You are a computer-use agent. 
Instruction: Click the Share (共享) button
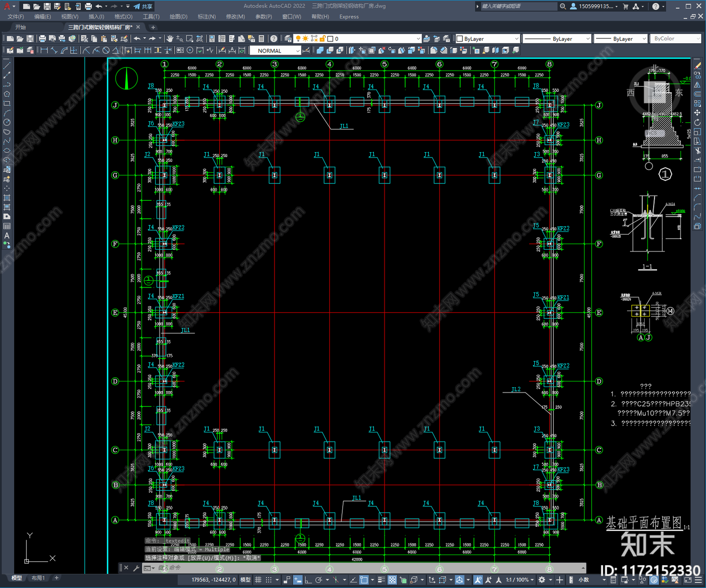143,6
